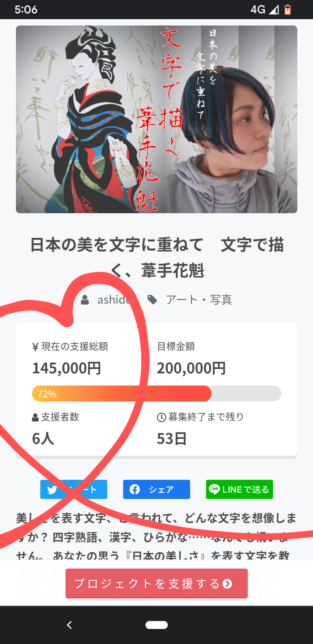The width and height of the screenshot is (313, 644).
Task: Open the ashide creator profile link
Action: point(114,300)
